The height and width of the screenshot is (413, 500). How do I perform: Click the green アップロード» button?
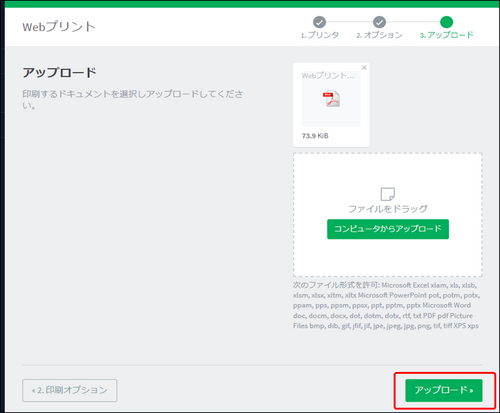tap(444, 390)
